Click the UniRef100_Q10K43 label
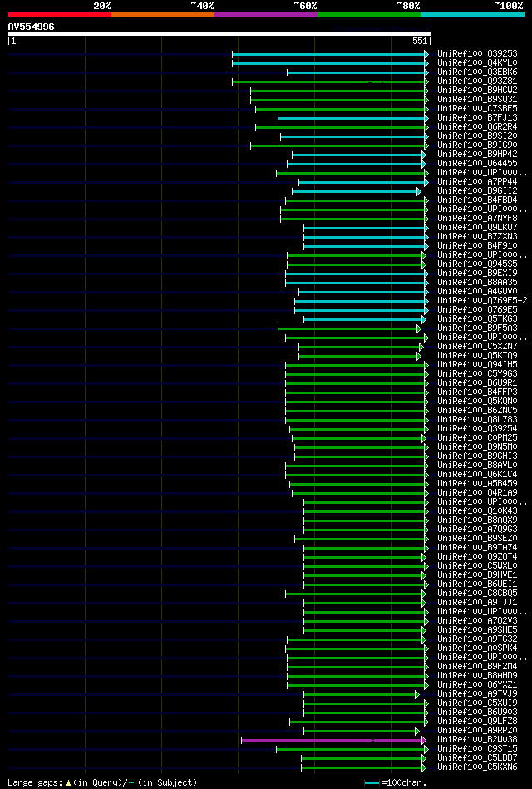 [x=478, y=511]
